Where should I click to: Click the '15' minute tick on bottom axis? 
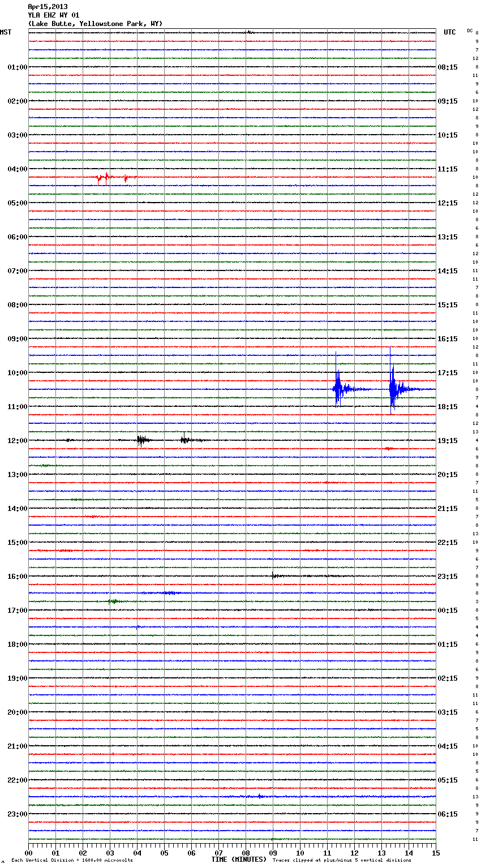point(436,853)
